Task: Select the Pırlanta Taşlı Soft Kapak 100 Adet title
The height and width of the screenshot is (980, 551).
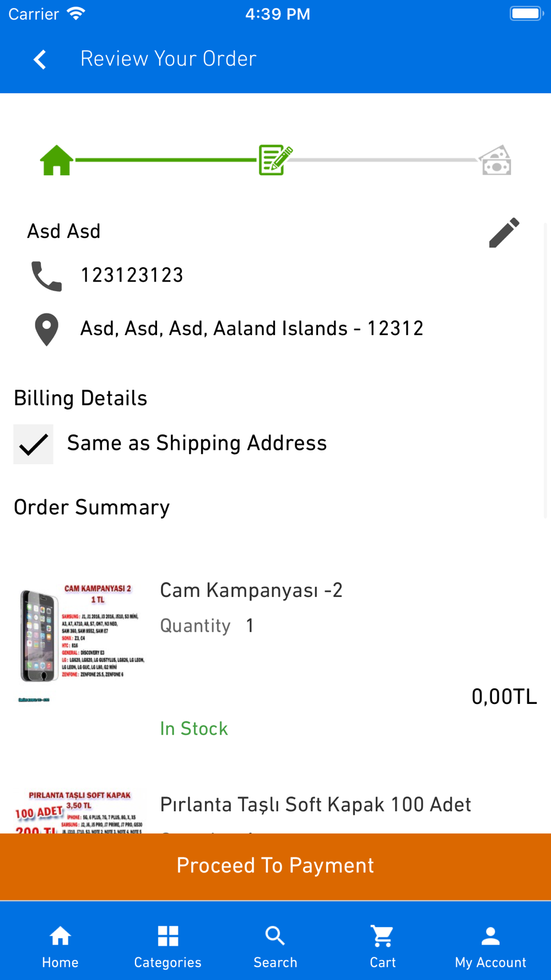Action: [x=316, y=805]
